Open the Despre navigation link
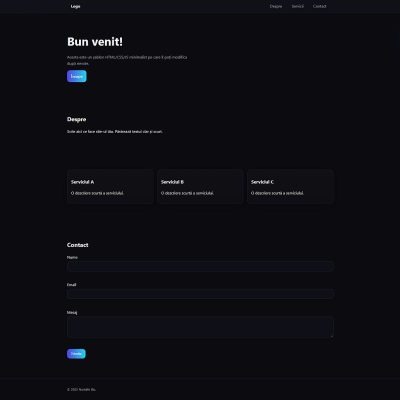 coord(276,6)
